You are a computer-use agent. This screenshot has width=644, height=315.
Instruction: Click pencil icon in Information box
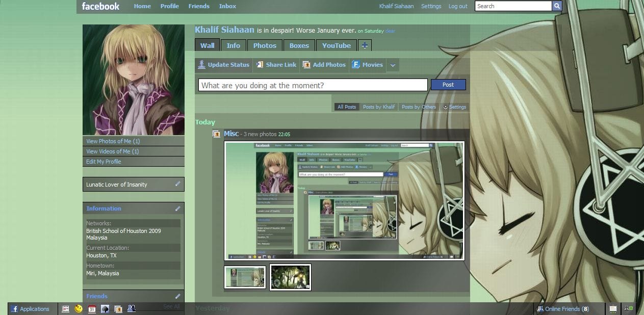[x=177, y=208]
